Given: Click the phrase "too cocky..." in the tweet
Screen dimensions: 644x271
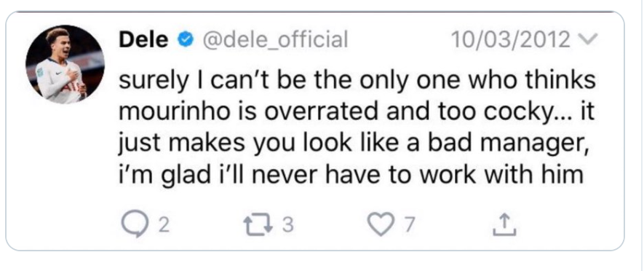Looking at the screenshot, I should click(x=496, y=113).
